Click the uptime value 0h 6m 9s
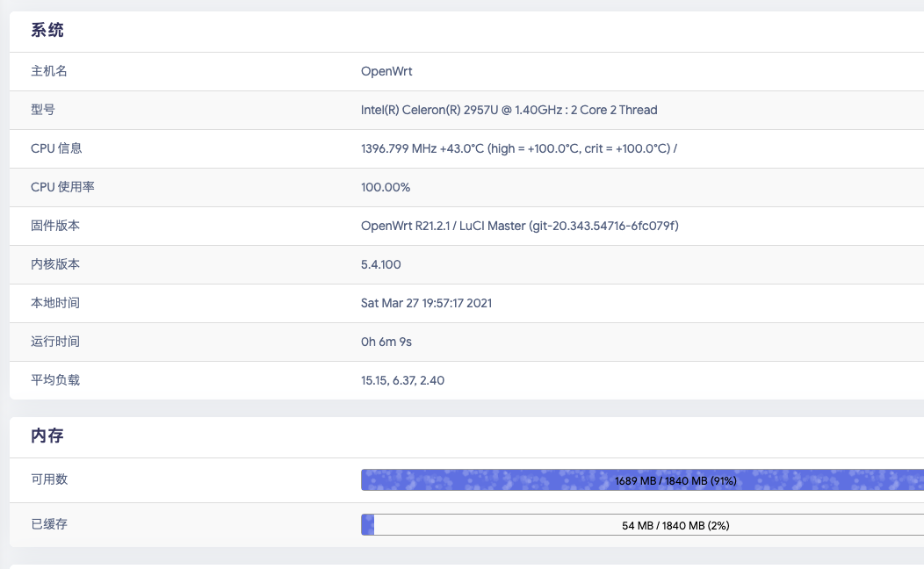 coord(386,342)
